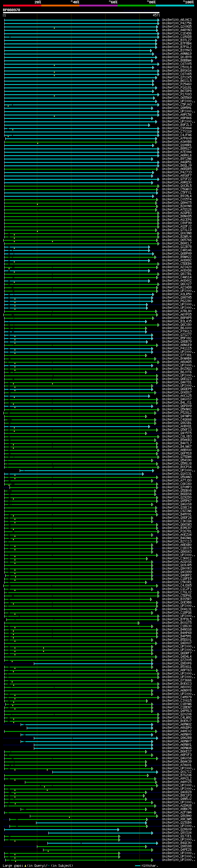Select the UniRef100_Q6EUZ3 label

click(x=177, y=379)
